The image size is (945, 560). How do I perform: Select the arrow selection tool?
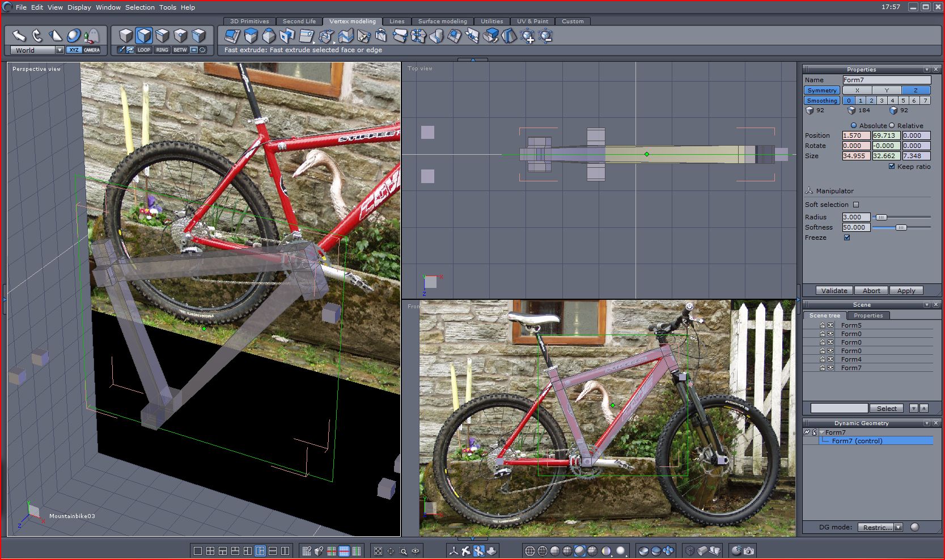pyautogui.click(x=19, y=36)
